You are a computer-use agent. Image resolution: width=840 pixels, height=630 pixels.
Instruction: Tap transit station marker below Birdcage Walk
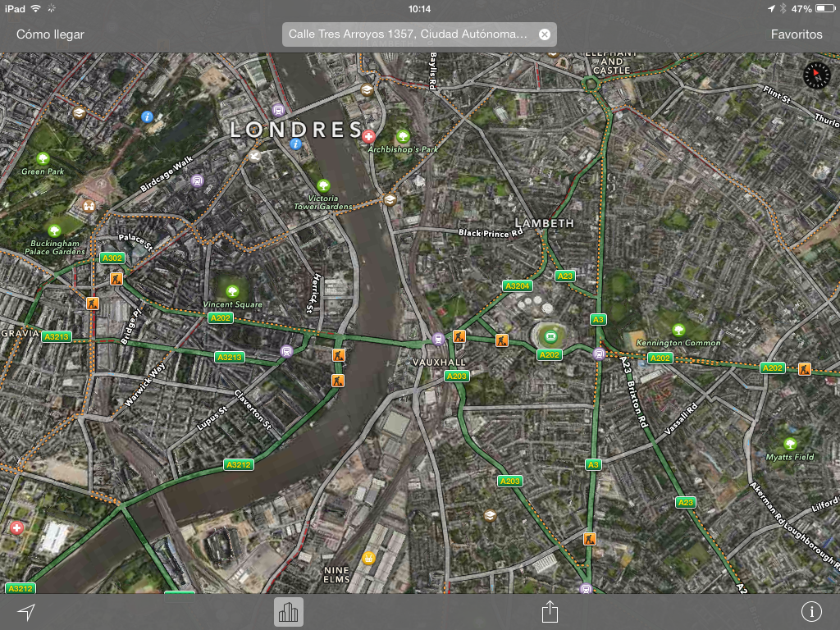pos(198,181)
